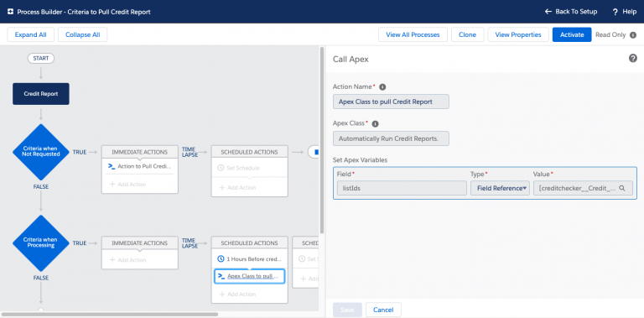
Task: Click the Action Name input field
Action: click(x=391, y=102)
